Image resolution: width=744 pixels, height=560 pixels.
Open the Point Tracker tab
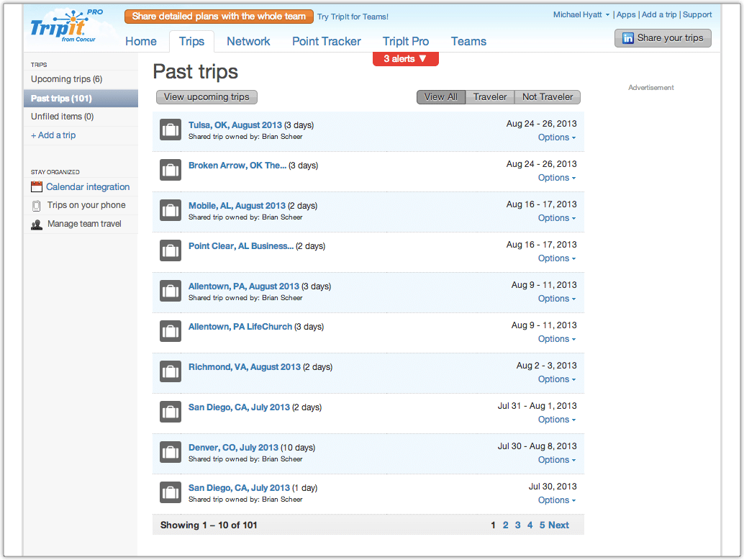[x=326, y=42]
